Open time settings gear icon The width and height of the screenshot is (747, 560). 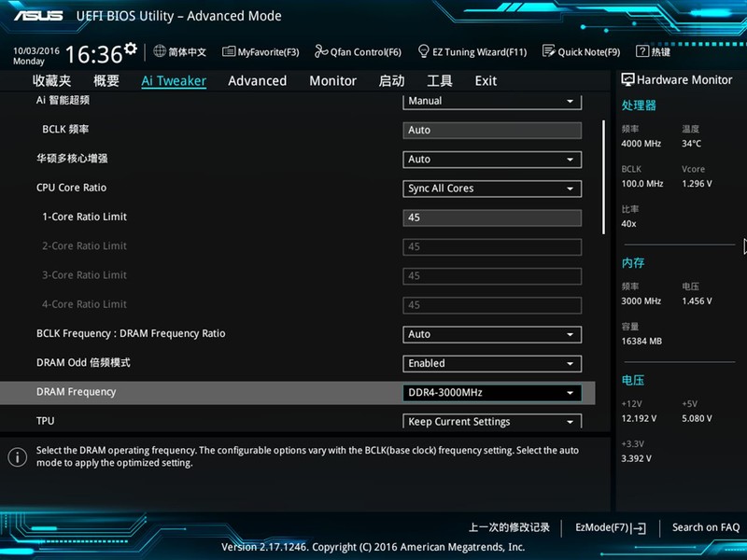pyautogui.click(x=131, y=49)
